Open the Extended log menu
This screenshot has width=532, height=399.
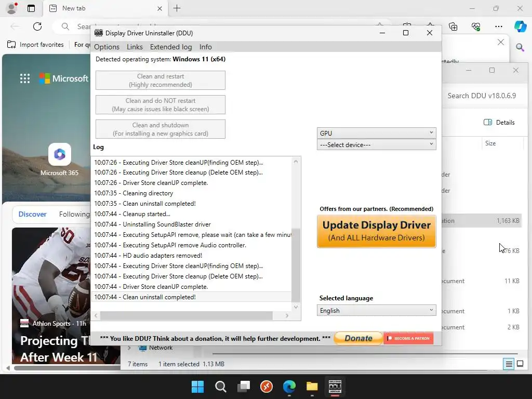[170, 47]
